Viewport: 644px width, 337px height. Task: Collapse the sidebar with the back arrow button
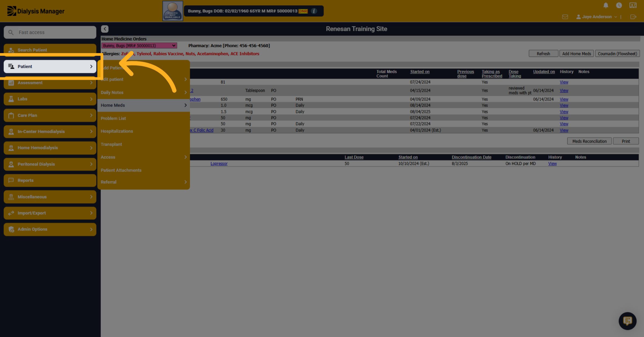[105, 29]
